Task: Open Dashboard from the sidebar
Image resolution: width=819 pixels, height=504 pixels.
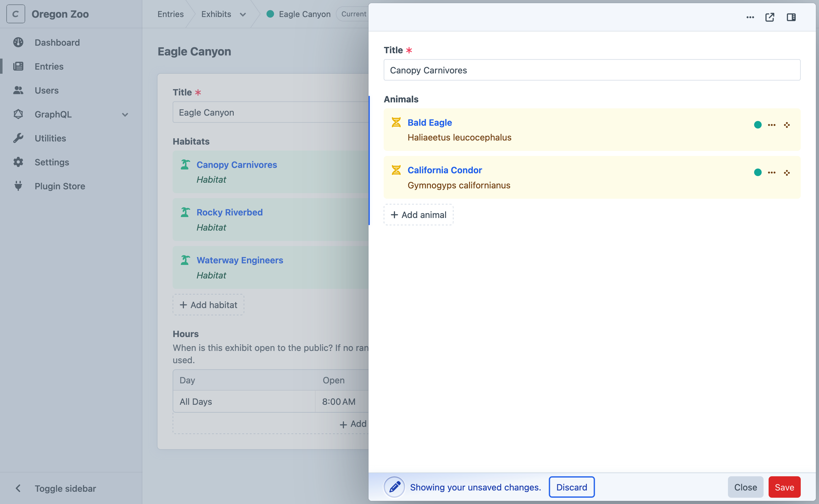Action: click(x=57, y=43)
